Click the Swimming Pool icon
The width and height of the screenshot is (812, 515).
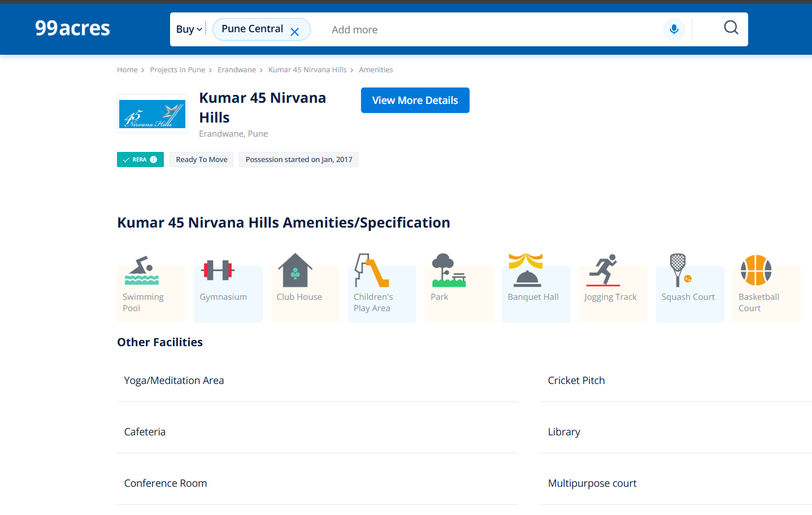click(x=142, y=270)
